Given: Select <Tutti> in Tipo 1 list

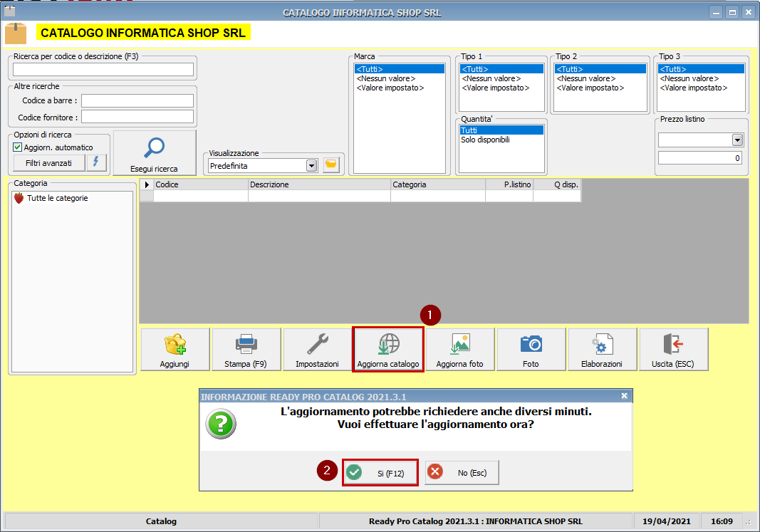Looking at the screenshot, I should click(501, 69).
